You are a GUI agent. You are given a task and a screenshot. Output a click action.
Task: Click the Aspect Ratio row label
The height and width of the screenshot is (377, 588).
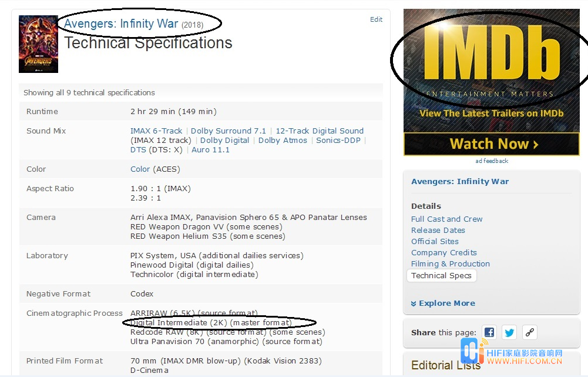[50, 189]
